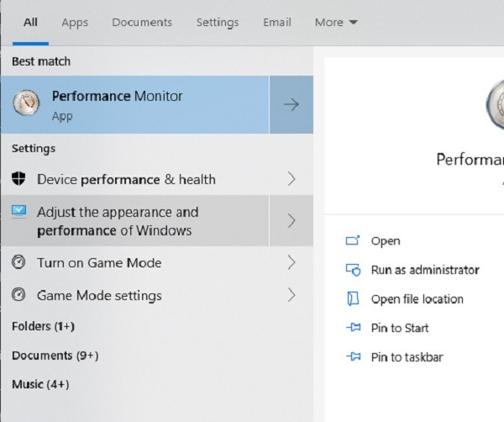Click Open file location

[x=417, y=299]
